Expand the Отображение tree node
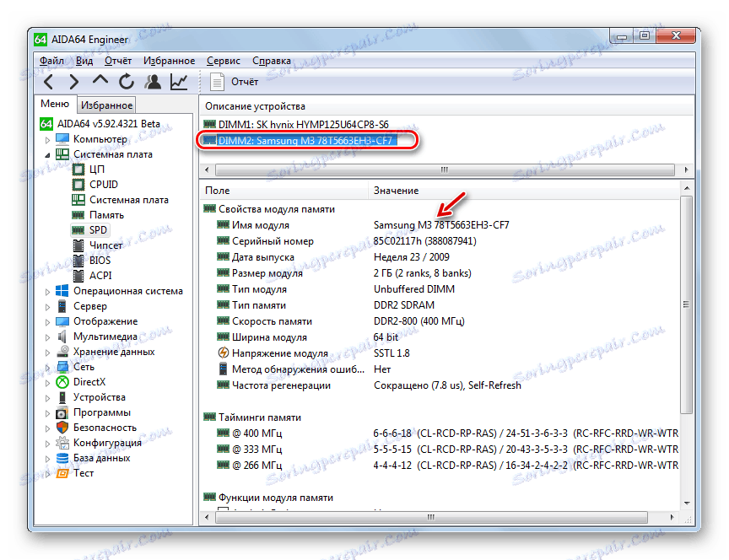This screenshot has width=729, height=560. [47, 322]
